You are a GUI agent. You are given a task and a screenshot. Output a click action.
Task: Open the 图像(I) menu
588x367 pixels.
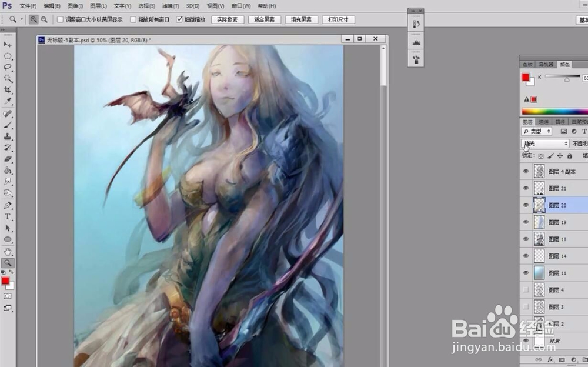pyautogui.click(x=75, y=6)
